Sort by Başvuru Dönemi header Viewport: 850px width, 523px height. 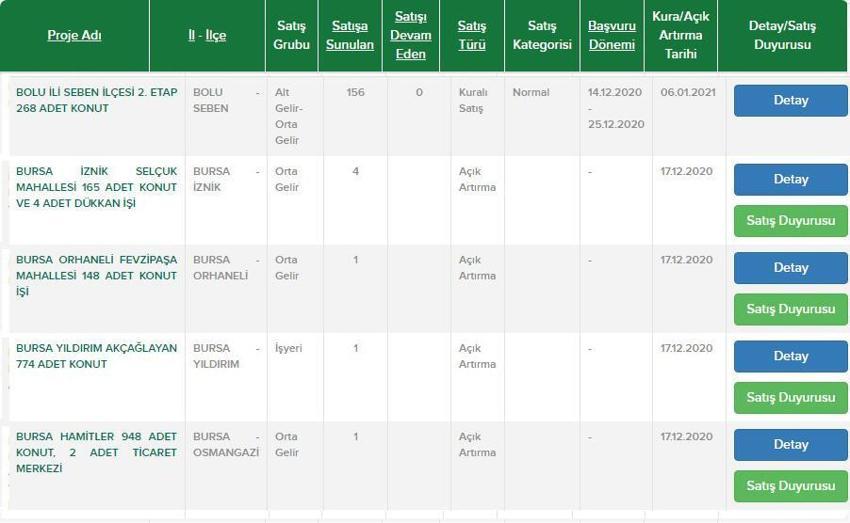pyautogui.click(x=611, y=35)
